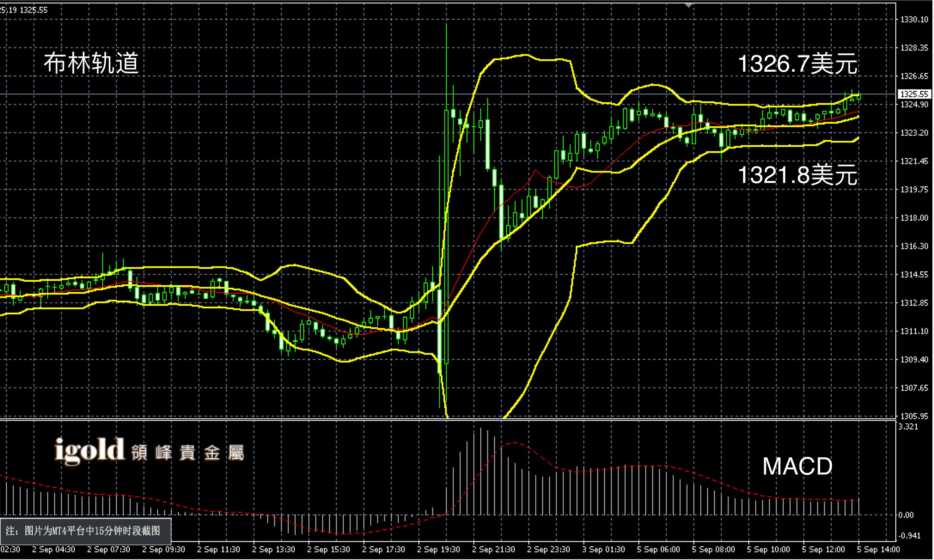Screen dimensions: 934x560
Task: Click the chart shift triangle marker at top
Action: point(689,5)
